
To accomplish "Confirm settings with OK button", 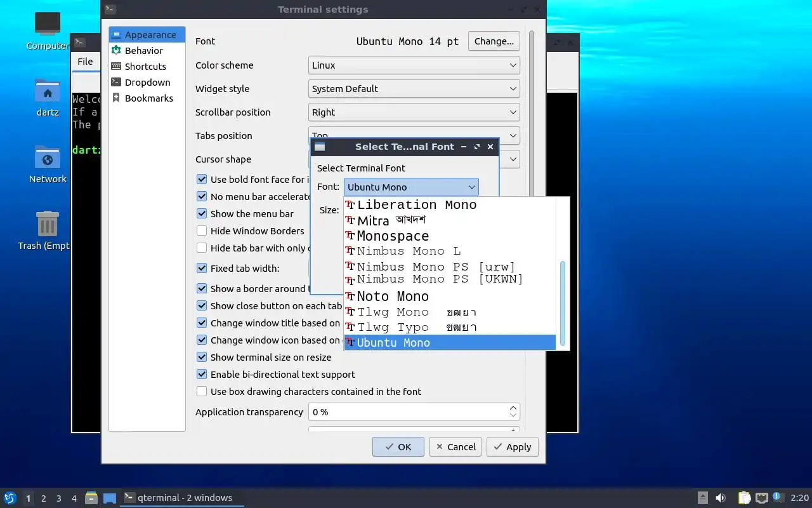I will coord(398,447).
